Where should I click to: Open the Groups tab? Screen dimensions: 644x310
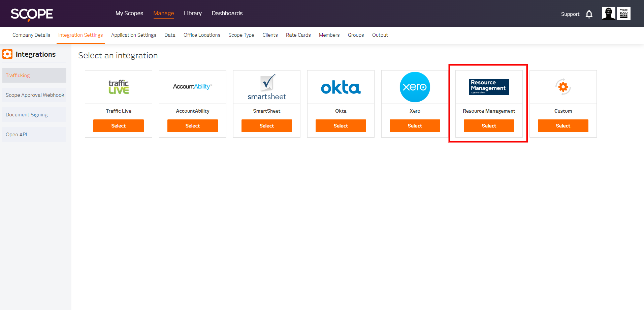356,35
